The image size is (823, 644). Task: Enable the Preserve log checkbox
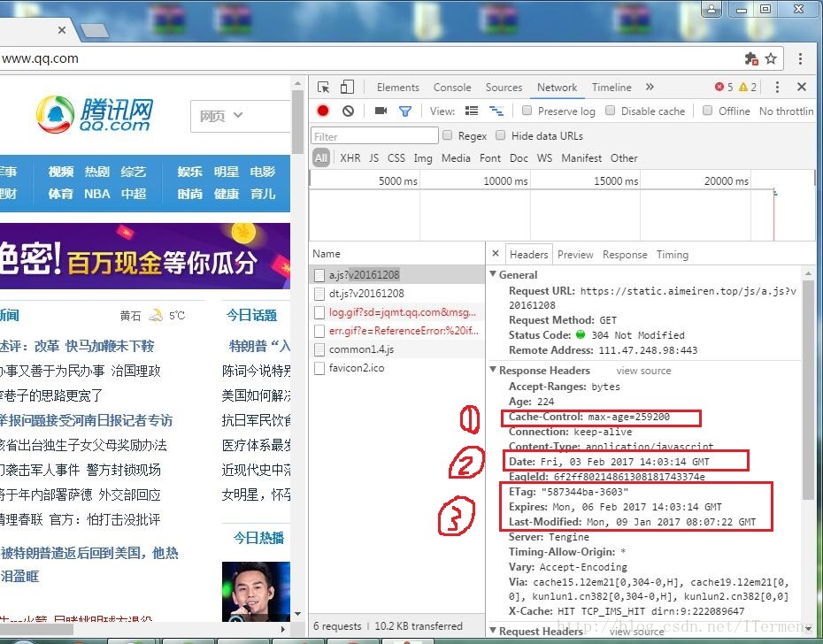pyautogui.click(x=527, y=111)
